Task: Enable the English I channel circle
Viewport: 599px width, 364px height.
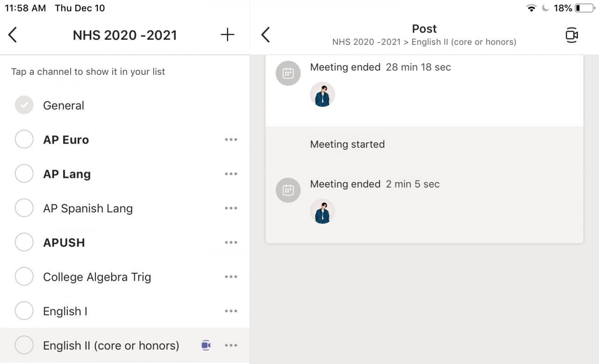Action: tap(24, 311)
